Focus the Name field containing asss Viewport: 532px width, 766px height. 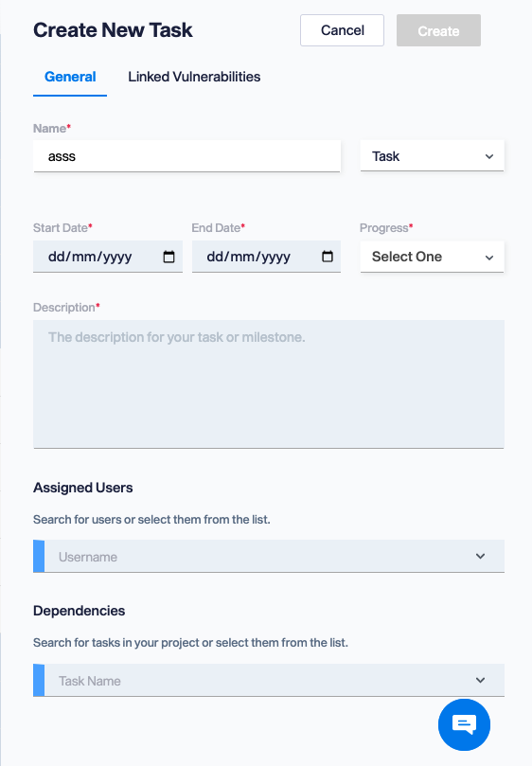(186, 156)
